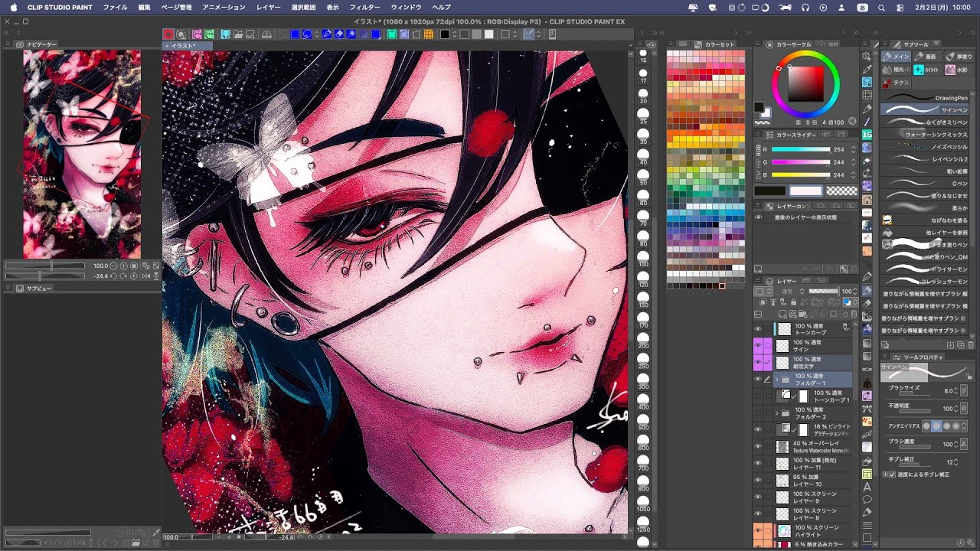
Task: Expand the 速度による手ブレ補正 plus box
Action: (x=885, y=474)
